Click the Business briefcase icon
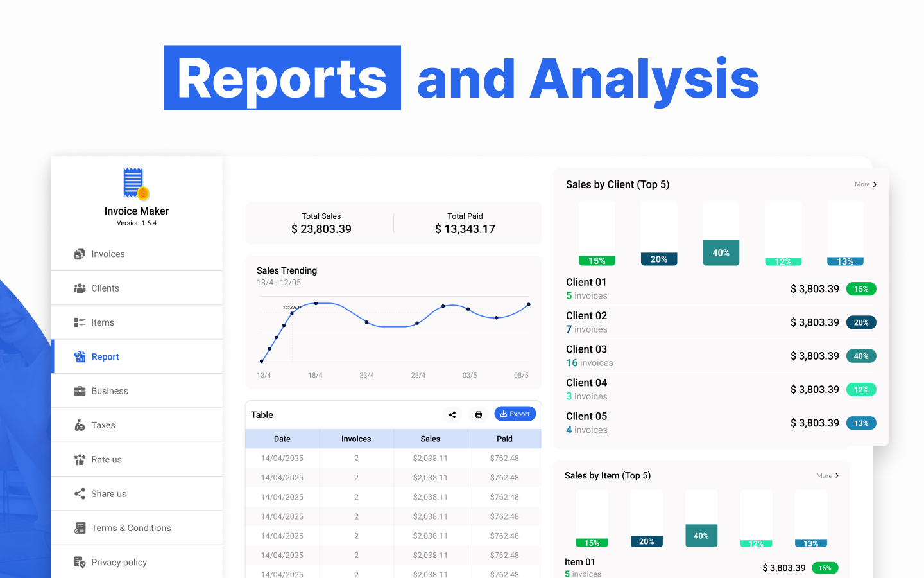924x578 pixels. click(x=80, y=391)
